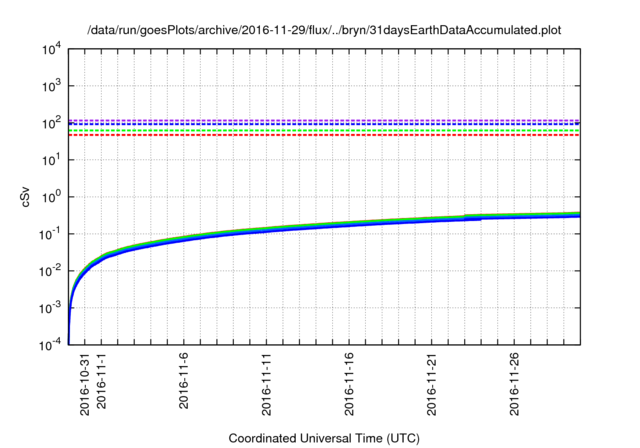The width and height of the screenshot is (640, 448).
Task: Click the 10^4 y-axis tick label
Action: click(51, 49)
